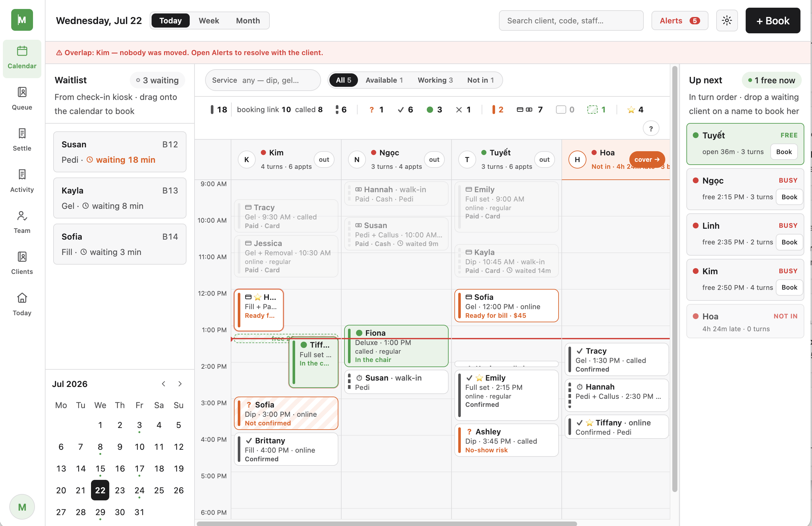Open the Calendar sidebar section

tap(22, 58)
